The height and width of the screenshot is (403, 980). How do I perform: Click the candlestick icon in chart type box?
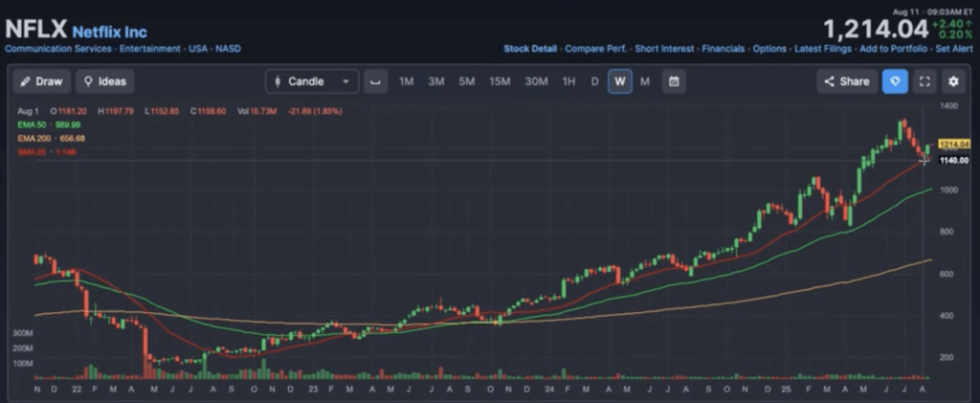pyautogui.click(x=278, y=81)
